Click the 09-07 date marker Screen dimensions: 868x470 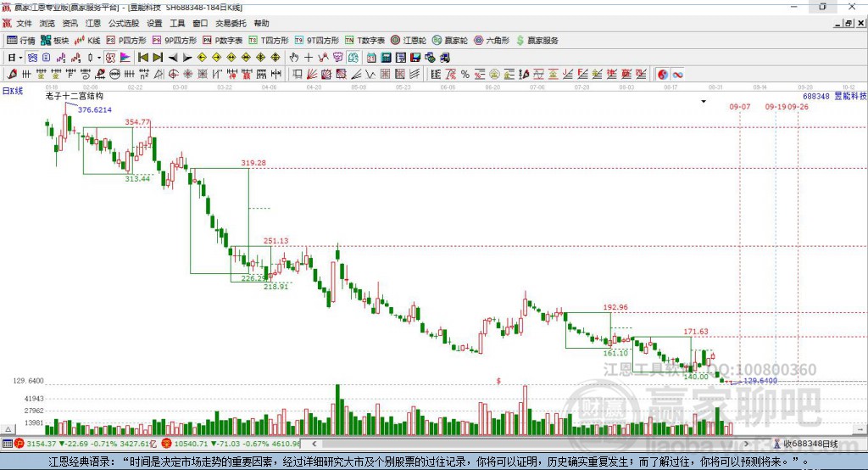pos(739,106)
